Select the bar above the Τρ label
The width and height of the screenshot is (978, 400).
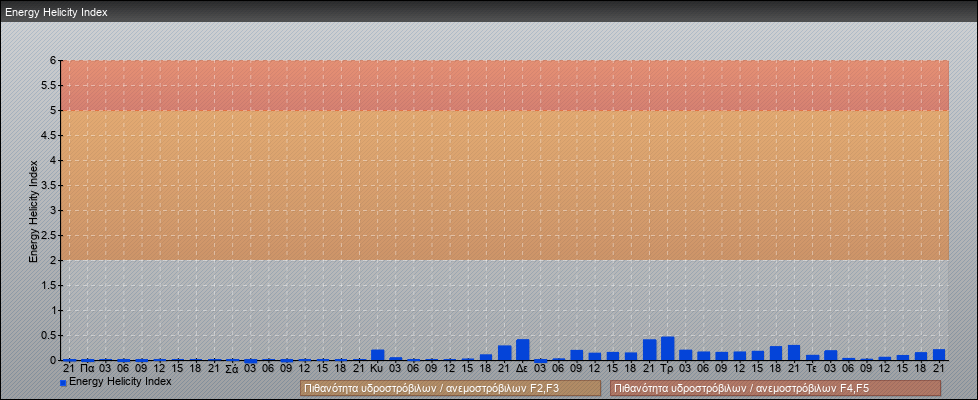[667, 348]
